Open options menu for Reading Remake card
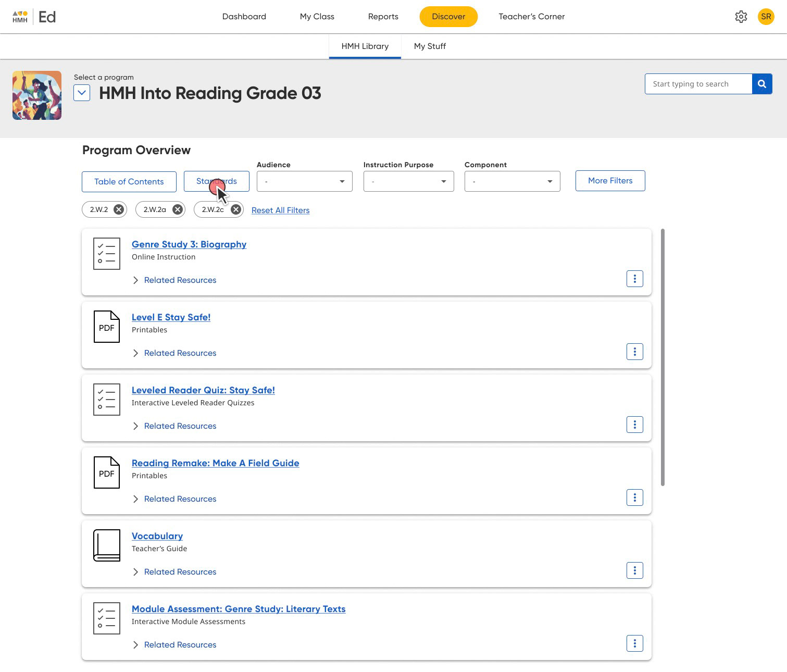Image resolution: width=787 pixels, height=672 pixels. 634,497
